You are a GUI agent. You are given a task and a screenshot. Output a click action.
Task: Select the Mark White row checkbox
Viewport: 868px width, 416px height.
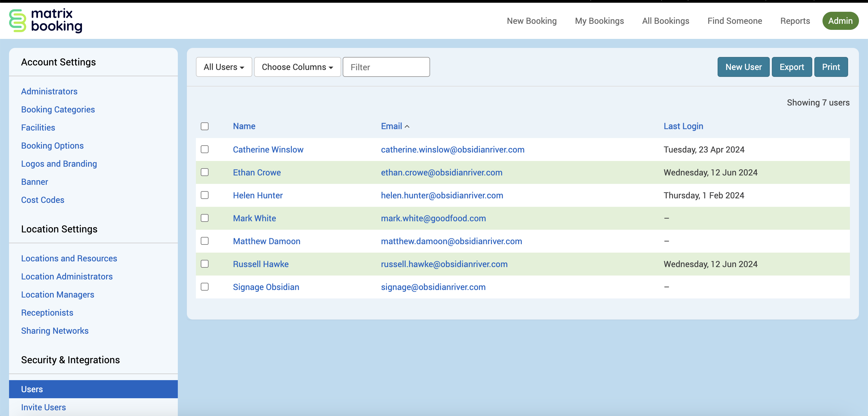coord(205,218)
